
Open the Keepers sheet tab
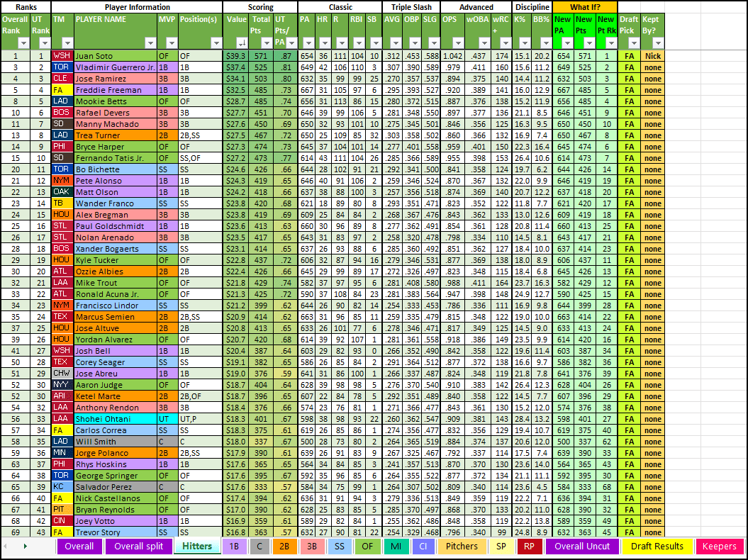[x=720, y=546]
